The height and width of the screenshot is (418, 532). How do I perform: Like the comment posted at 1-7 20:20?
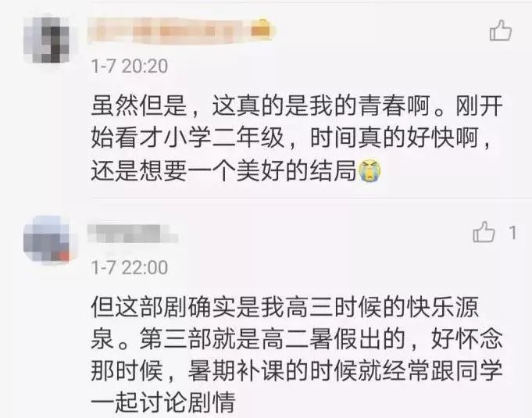[x=501, y=31]
